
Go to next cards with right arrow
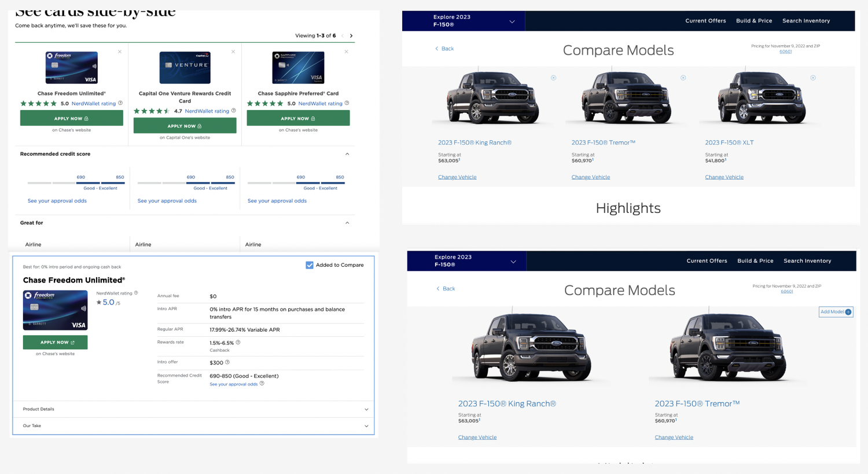click(x=351, y=36)
